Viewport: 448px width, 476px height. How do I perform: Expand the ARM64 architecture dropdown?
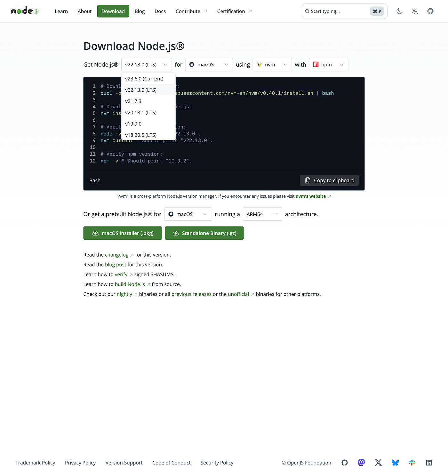(262, 214)
